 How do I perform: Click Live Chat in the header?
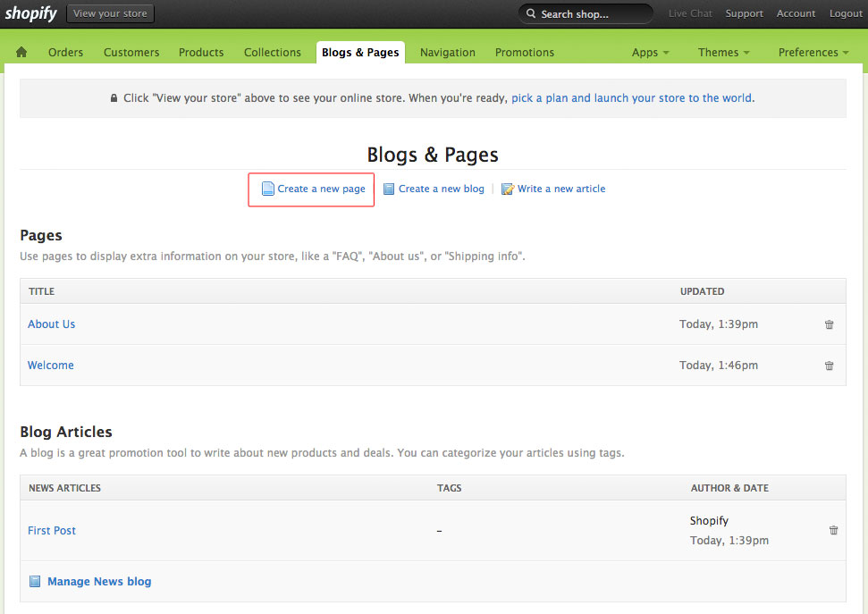[x=690, y=13]
